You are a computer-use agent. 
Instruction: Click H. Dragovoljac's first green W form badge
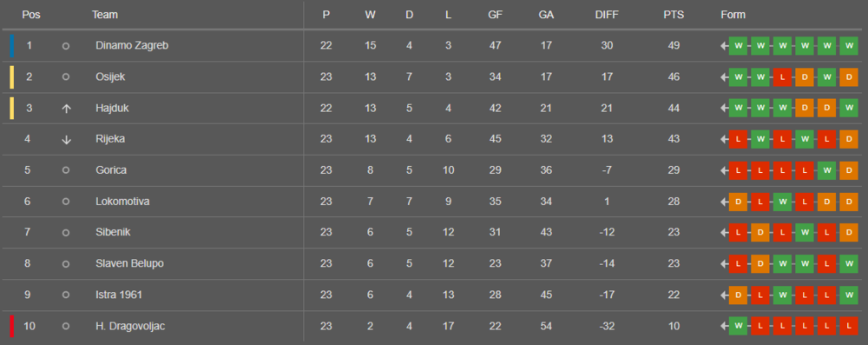point(738,326)
